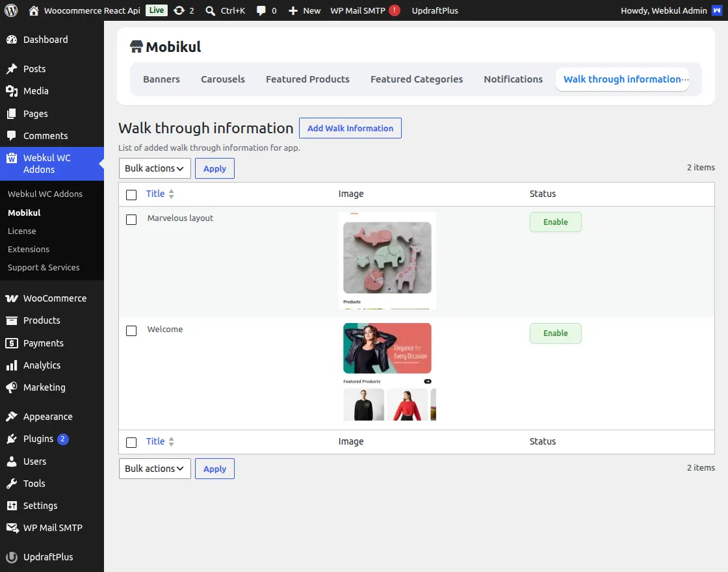Click the UpdraftPlus logo icon in sidebar
Screen dimensions: 728x572
coord(12,557)
